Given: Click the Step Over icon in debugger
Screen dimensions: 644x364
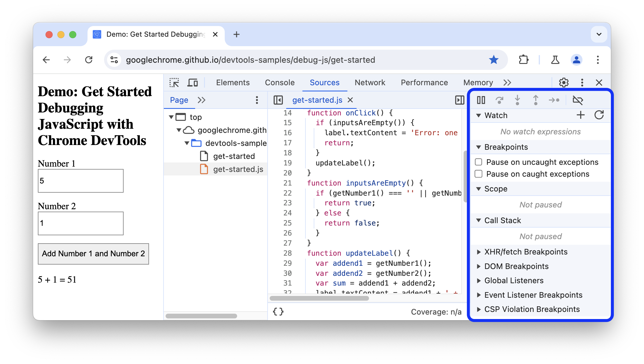Looking at the screenshot, I should click(499, 100).
